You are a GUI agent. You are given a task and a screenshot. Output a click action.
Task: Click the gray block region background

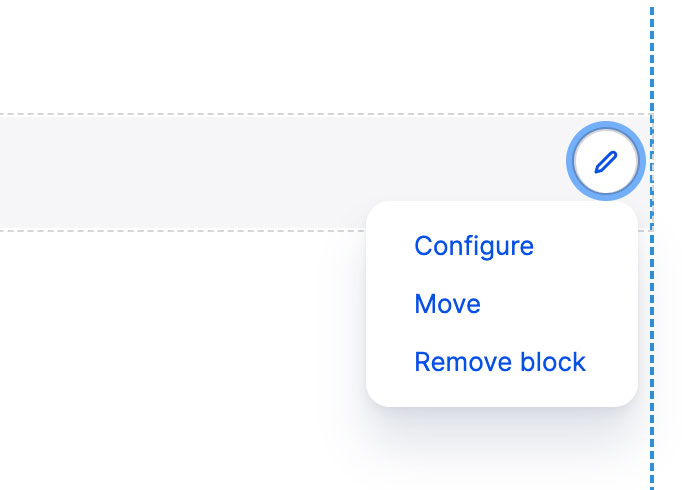[261, 173]
